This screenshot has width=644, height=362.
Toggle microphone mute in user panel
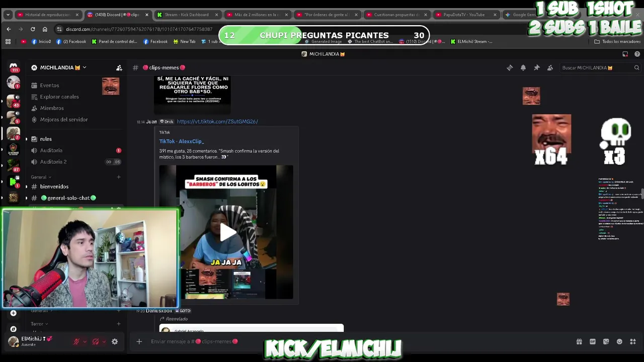click(x=77, y=341)
